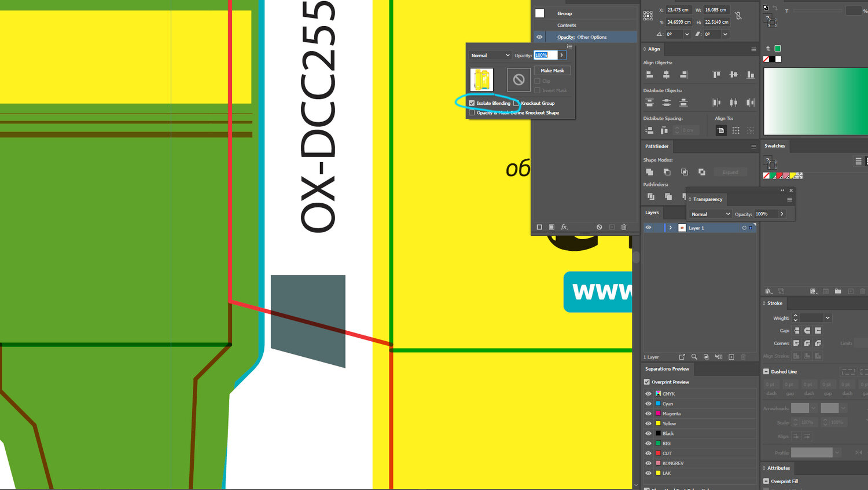Click Constrain Width and Height Proportions link icon
Screen dimensions: 868x490
[x=738, y=16]
